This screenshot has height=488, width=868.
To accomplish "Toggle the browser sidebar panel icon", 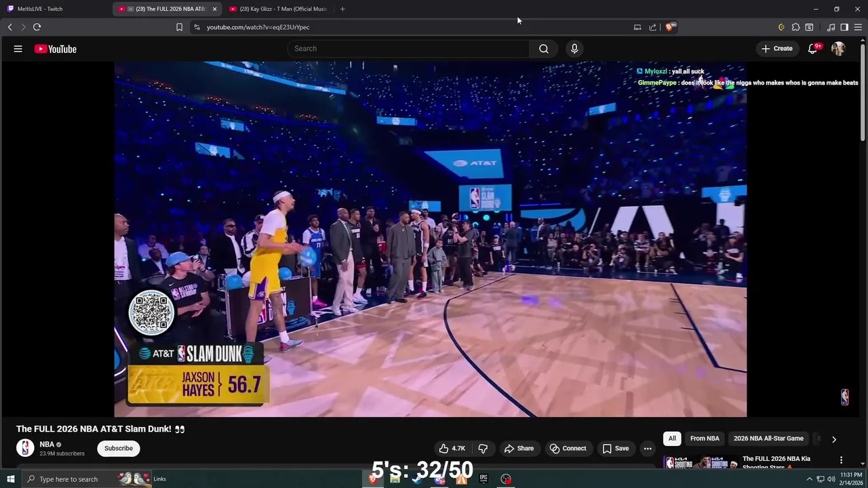I will [844, 27].
